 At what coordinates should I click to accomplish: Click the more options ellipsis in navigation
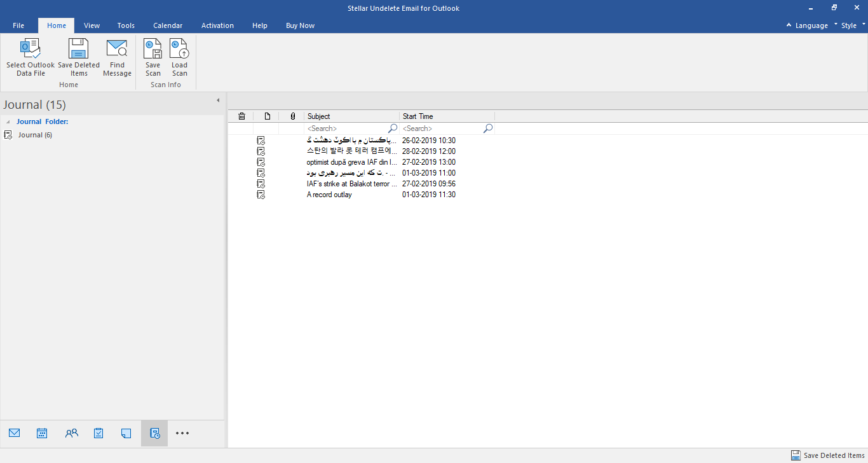(x=182, y=433)
